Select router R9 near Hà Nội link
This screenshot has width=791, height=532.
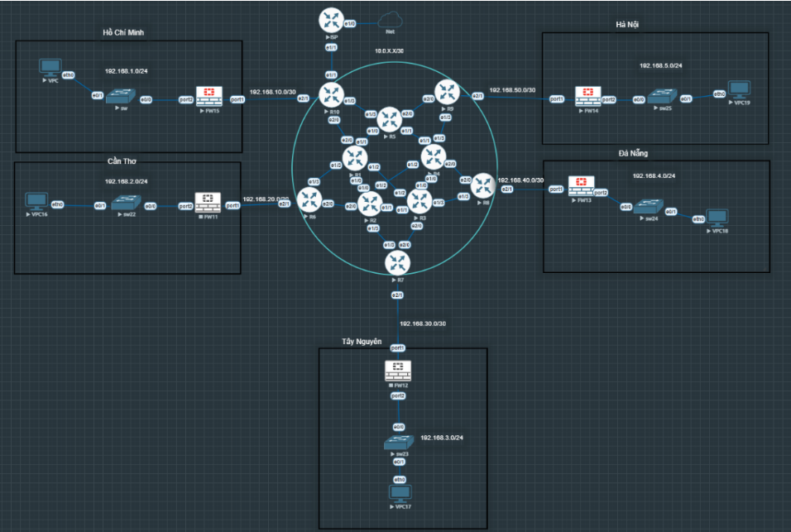(x=449, y=93)
